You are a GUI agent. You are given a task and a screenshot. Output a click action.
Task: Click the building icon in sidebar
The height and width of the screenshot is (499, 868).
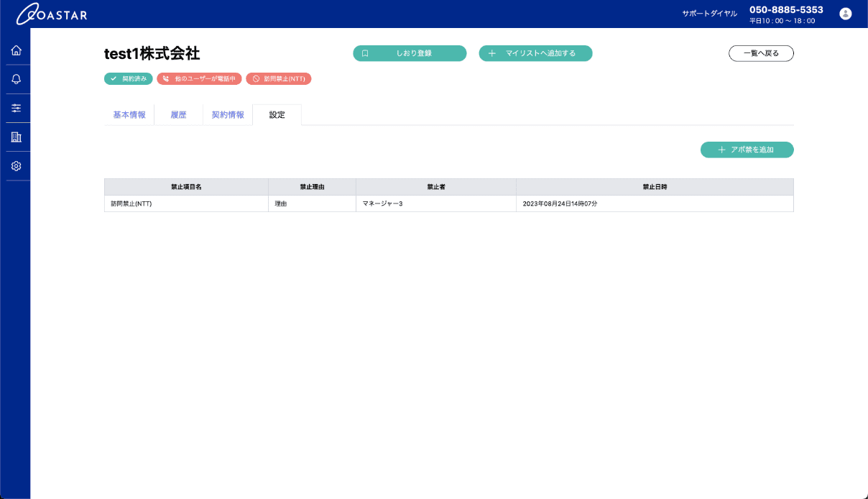coord(16,137)
